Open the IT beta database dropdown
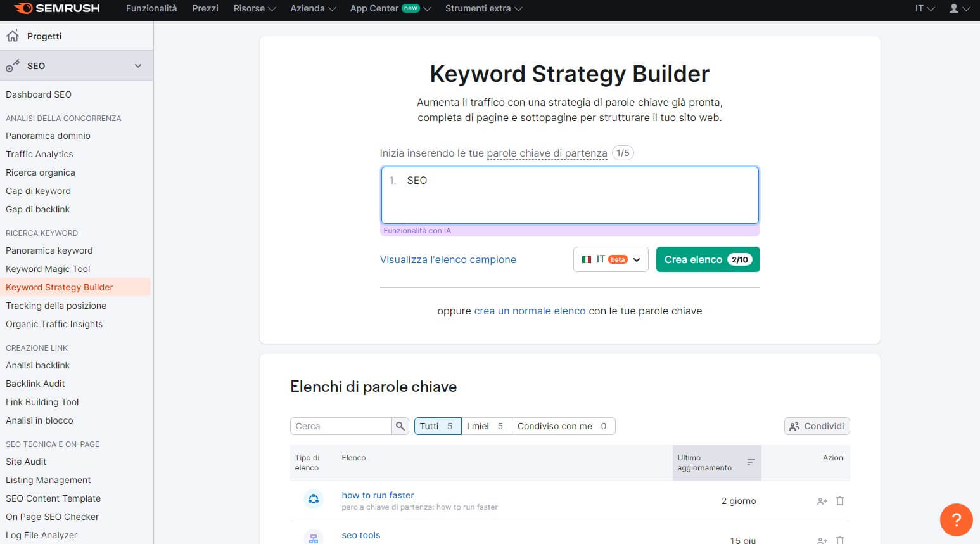 click(x=611, y=259)
